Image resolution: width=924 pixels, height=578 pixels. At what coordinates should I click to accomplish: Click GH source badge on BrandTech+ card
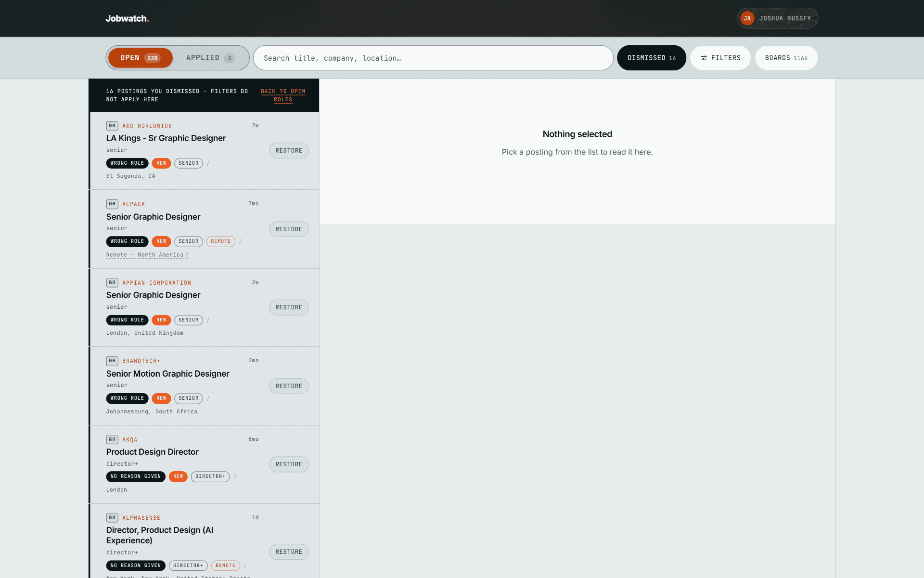tap(112, 361)
